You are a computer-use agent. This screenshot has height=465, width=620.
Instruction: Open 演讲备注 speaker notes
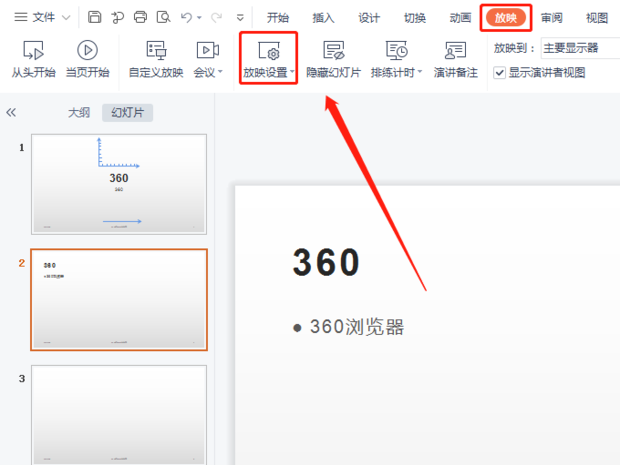(x=456, y=59)
